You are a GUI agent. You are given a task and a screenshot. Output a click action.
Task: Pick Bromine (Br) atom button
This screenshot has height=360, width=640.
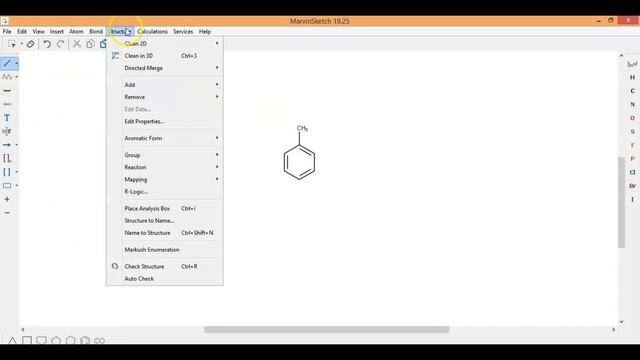pyautogui.click(x=632, y=186)
